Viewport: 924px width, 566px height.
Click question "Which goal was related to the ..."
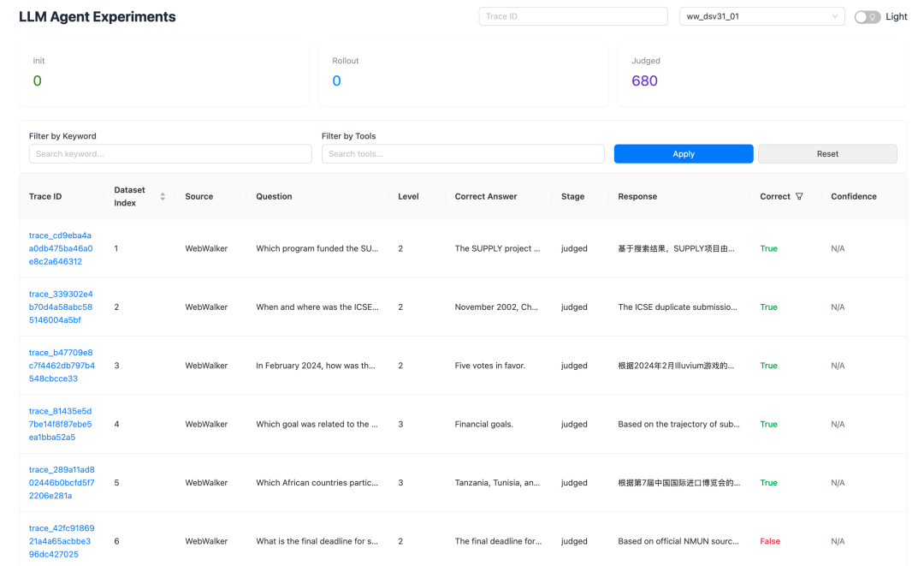point(317,424)
